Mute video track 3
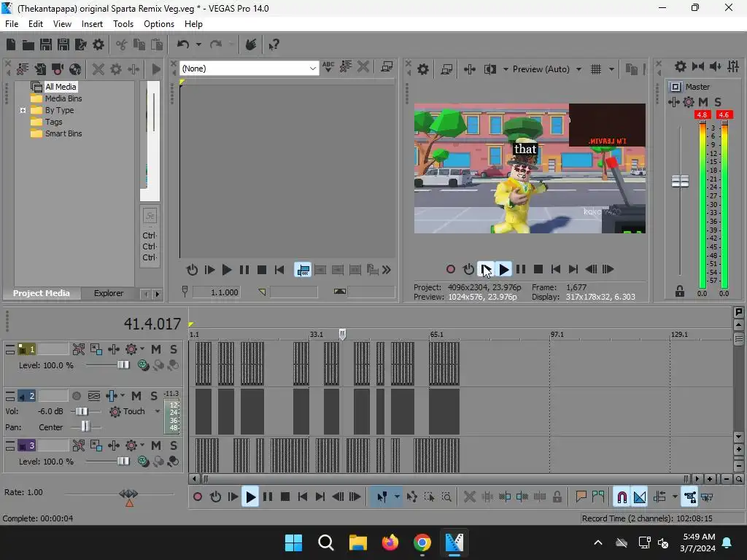 [156, 446]
